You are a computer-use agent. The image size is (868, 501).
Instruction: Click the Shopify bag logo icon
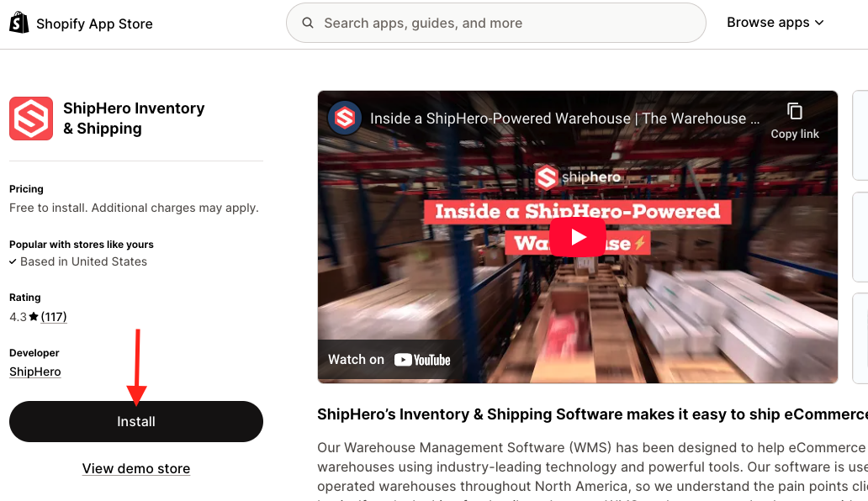pyautogui.click(x=19, y=23)
